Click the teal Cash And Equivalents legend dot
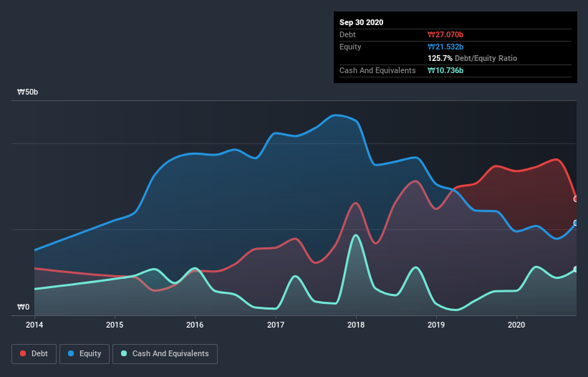 pyautogui.click(x=124, y=353)
